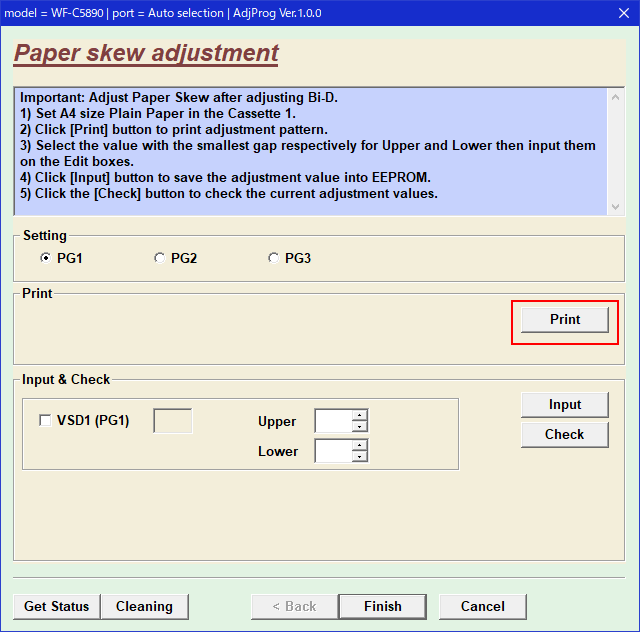
Task: Click the Check button
Action: click(564, 434)
